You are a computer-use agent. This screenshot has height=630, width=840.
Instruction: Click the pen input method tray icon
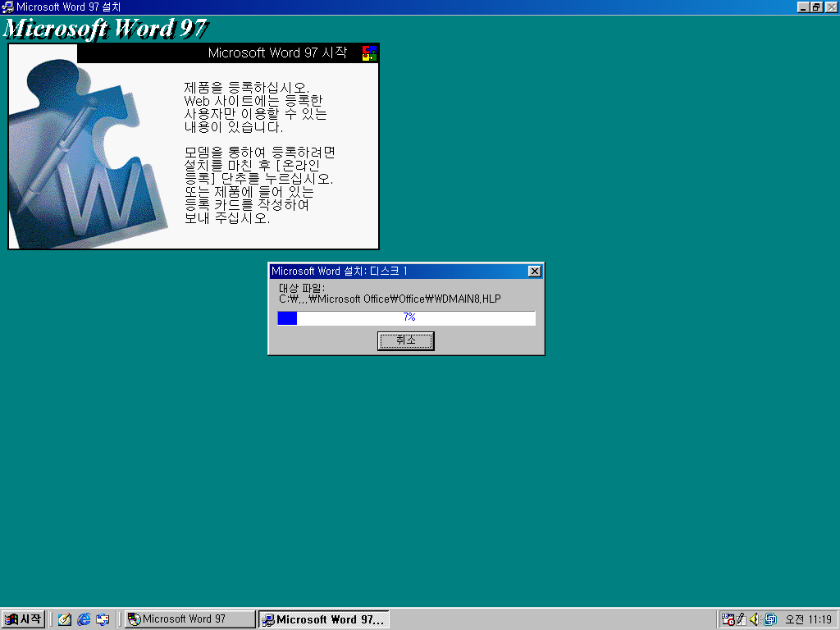point(742,619)
